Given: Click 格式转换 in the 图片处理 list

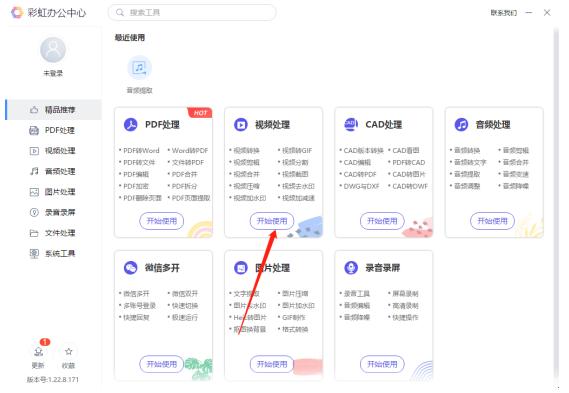Looking at the screenshot, I should 295,329.
